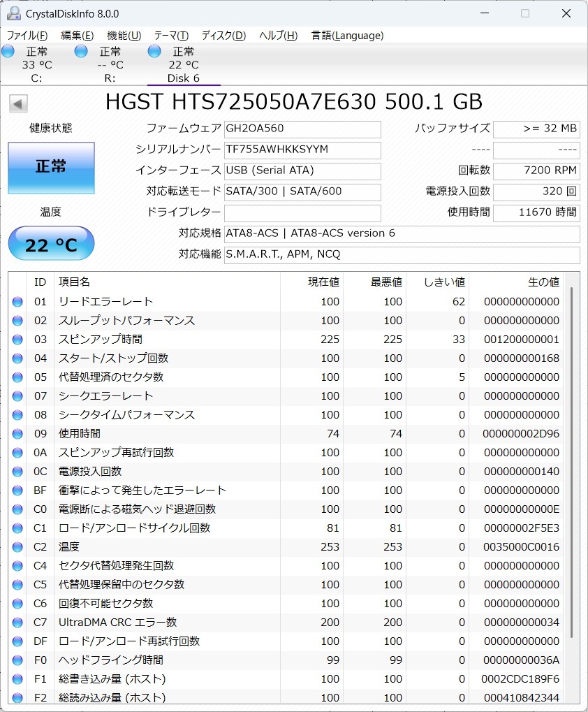Click the 項目名 column header
This screenshot has width=588, height=712.
[167, 282]
